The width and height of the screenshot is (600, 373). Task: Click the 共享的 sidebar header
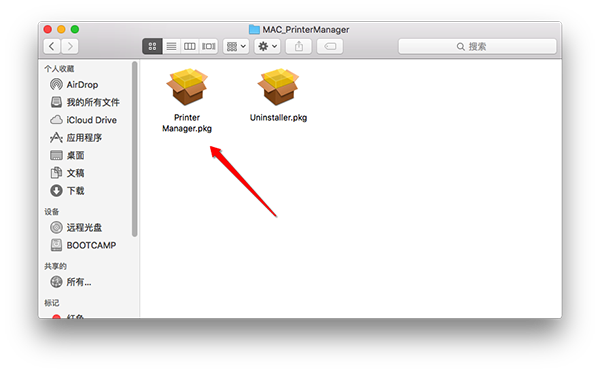click(x=55, y=266)
